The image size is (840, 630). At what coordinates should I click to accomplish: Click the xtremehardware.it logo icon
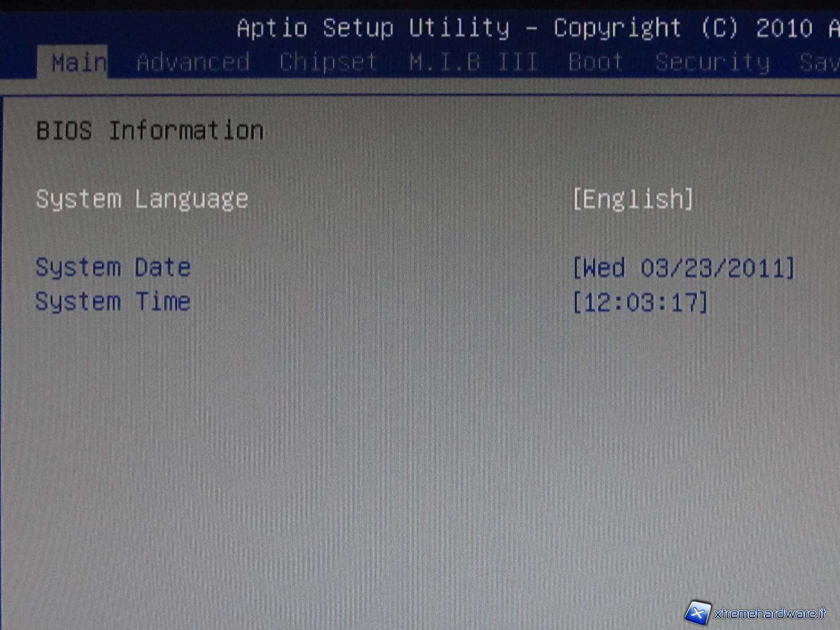698,613
